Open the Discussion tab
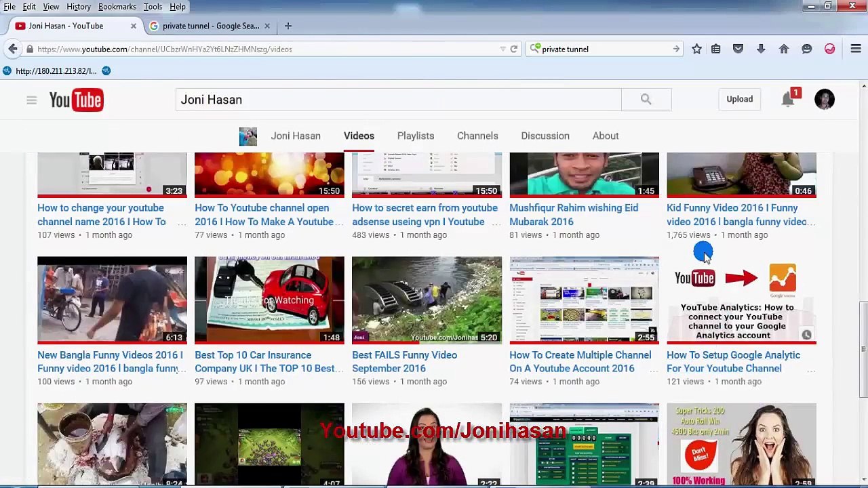This screenshot has height=488, width=868. pyautogui.click(x=545, y=136)
